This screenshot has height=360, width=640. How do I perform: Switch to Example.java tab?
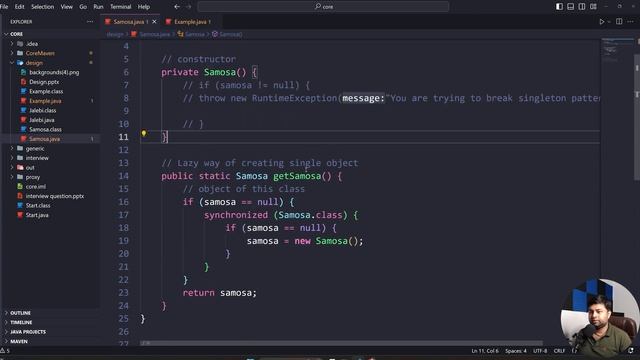click(192, 22)
